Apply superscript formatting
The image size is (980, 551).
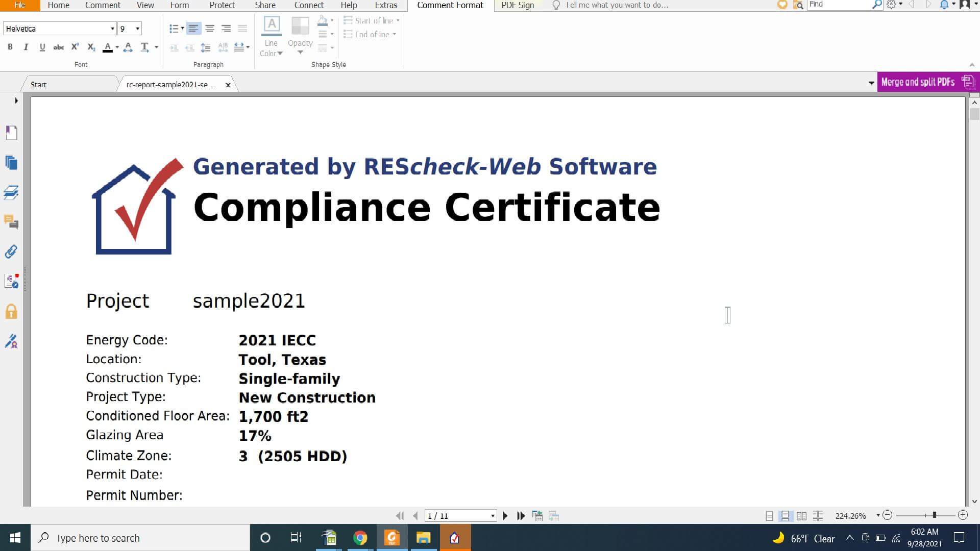click(x=75, y=47)
